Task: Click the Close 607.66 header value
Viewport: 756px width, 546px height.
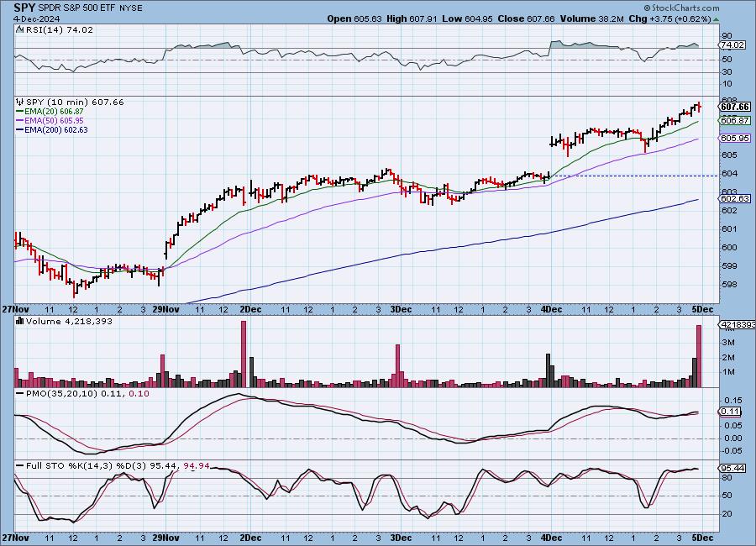Action: [526, 18]
